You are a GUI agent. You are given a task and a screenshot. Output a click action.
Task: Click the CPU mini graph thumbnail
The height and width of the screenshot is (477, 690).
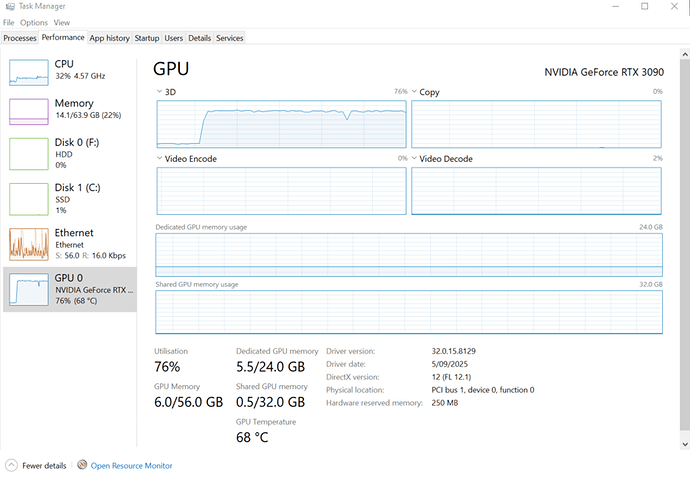click(29, 70)
